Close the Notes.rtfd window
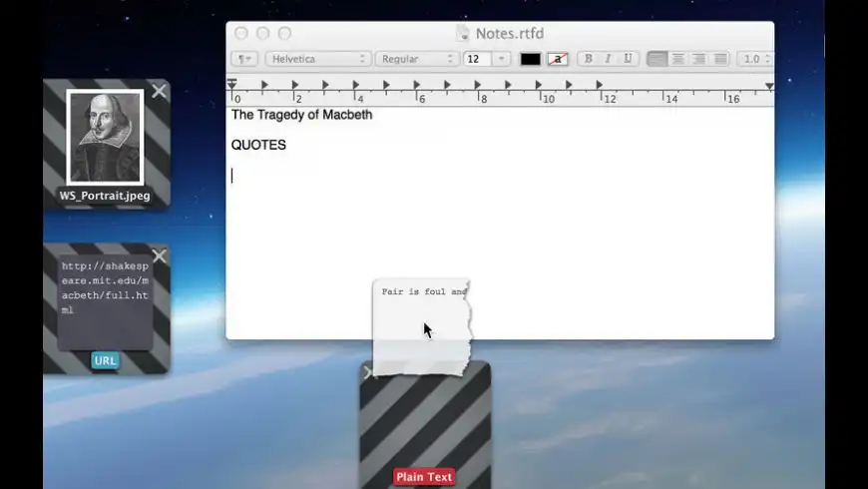Image resolution: width=868 pixels, height=489 pixels. [241, 33]
